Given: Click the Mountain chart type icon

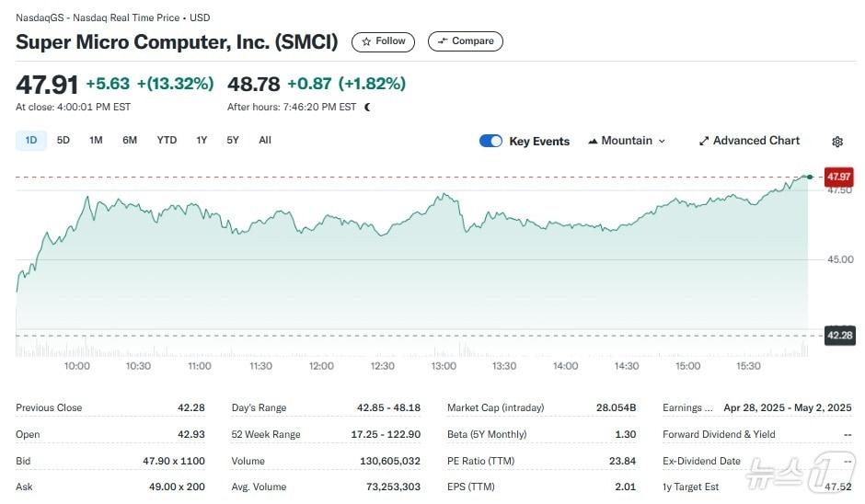Looking at the screenshot, I should pyautogui.click(x=592, y=142).
